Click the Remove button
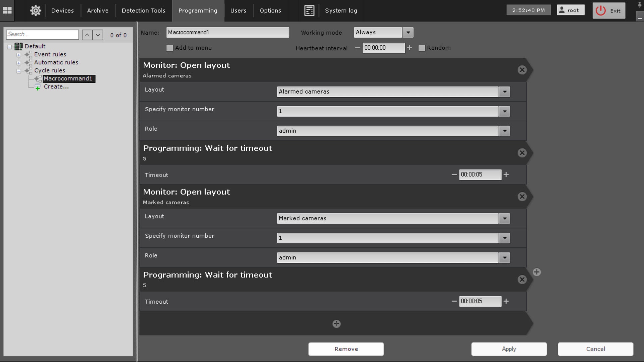Screen dimensions: 644x362 [346, 349]
